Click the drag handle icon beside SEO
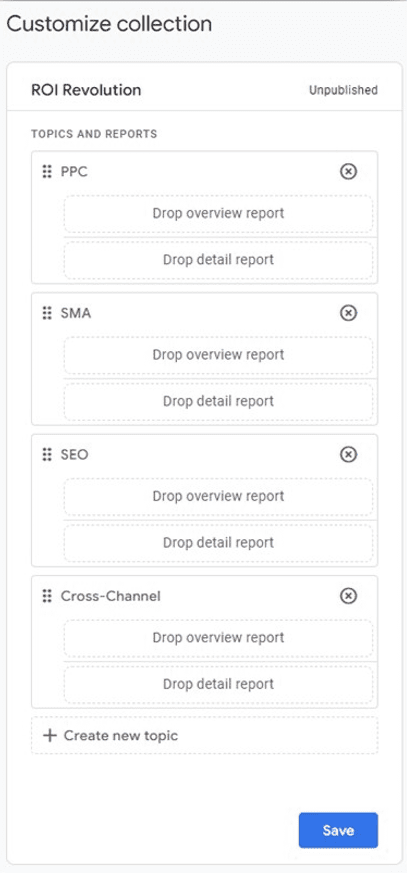 click(x=47, y=455)
